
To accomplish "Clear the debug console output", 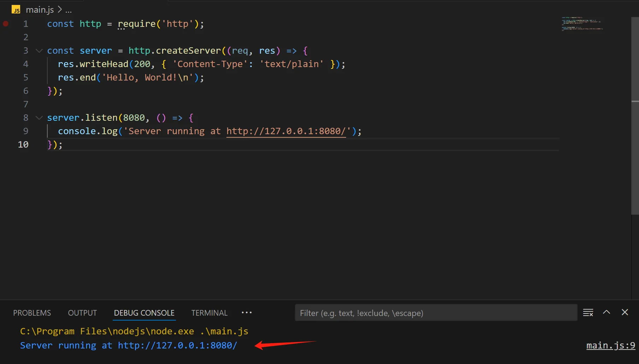I will pyautogui.click(x=588, y=312).
